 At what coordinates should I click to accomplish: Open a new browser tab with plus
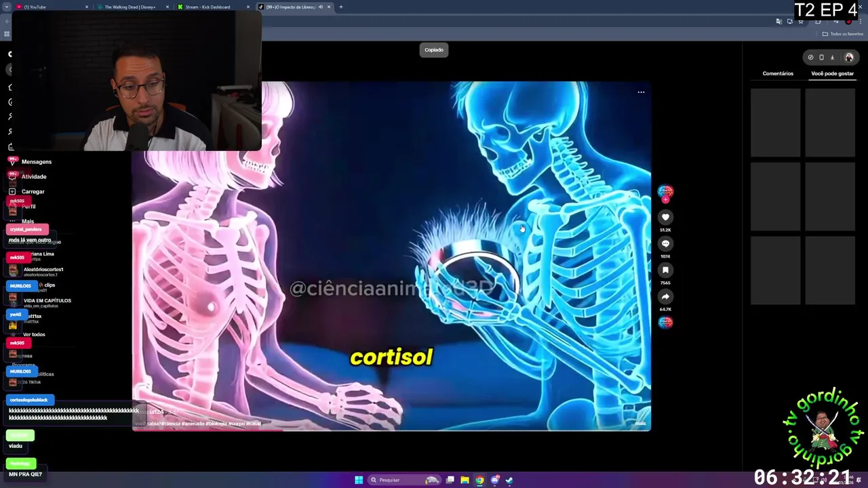click(341, 7)
